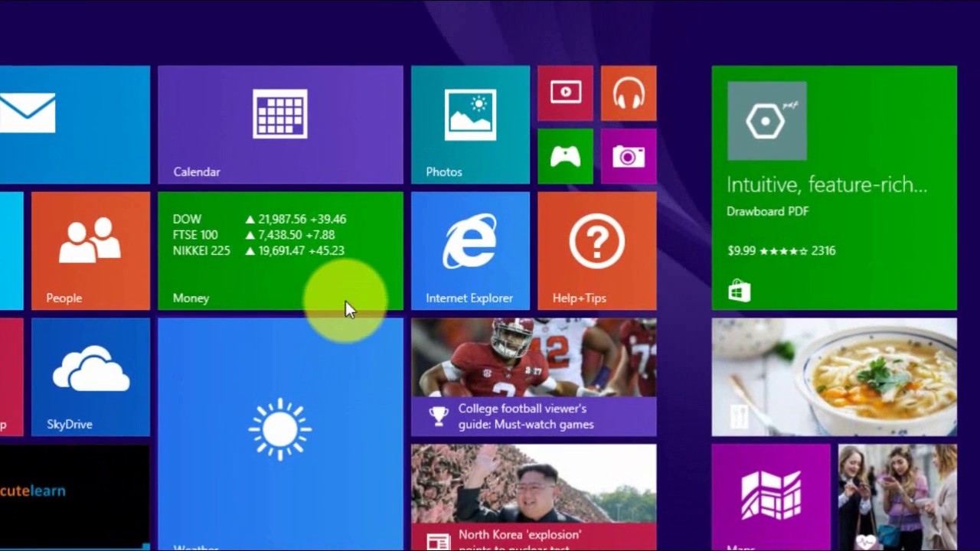Open the Mail tile with envelope icon
The image size is (980, 551).
click(75, 125)
